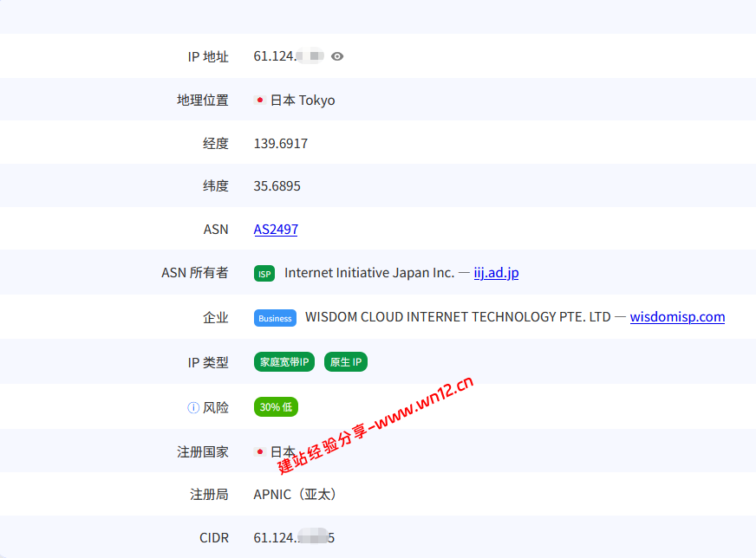Select the 家庭宽带IP tag

284,362
